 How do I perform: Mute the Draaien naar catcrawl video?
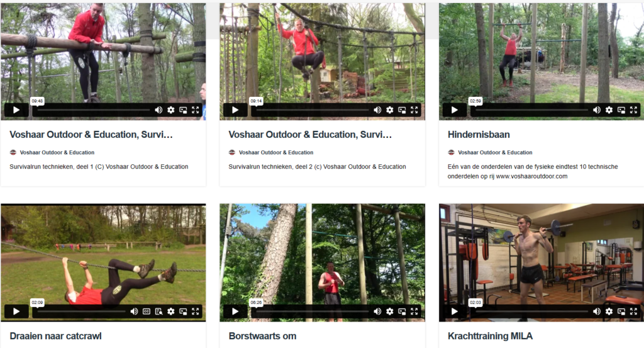(134, 312)
